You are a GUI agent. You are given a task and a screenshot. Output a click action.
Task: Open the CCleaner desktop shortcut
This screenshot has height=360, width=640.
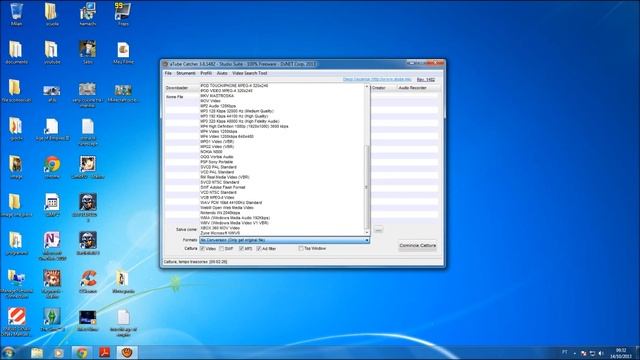pos(88,282)
